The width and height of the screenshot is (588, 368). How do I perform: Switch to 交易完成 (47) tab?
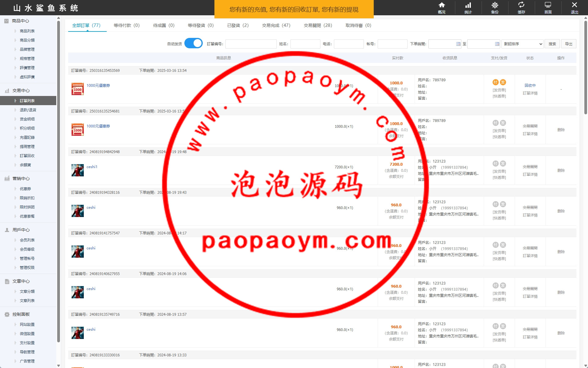(x=276, y=25)
